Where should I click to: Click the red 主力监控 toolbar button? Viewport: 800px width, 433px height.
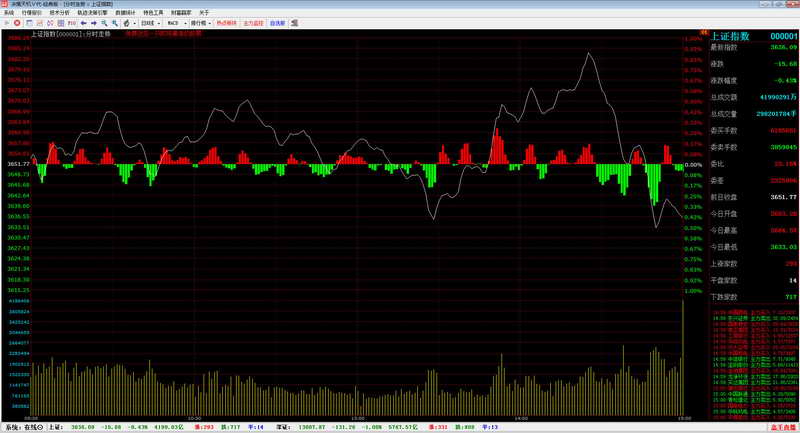pos(254,23)
